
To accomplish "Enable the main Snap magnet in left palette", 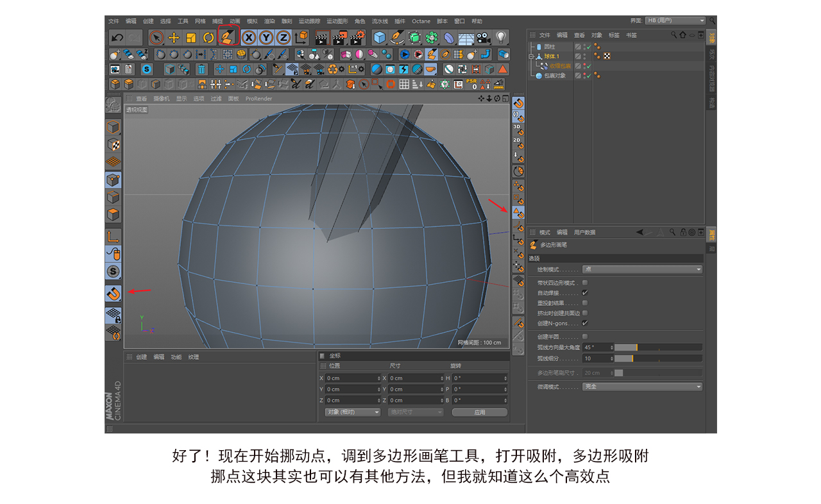I will 113,294.
